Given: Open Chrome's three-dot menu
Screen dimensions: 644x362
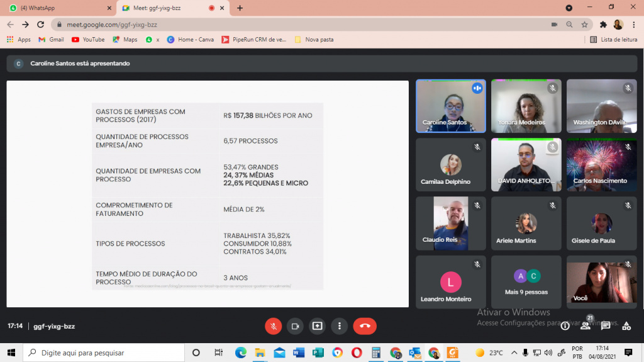Looking at the screenshot, I should (634, 25).
